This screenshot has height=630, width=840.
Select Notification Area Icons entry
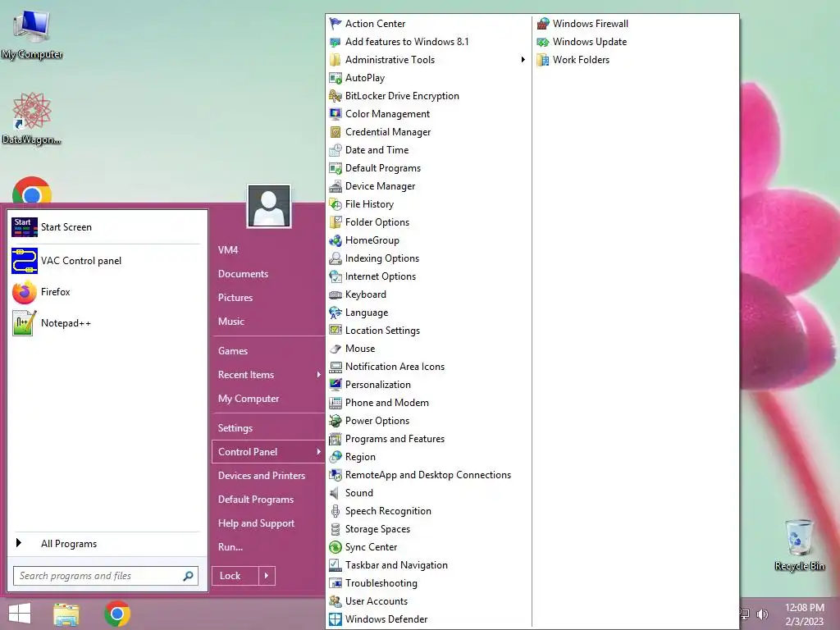395,367
